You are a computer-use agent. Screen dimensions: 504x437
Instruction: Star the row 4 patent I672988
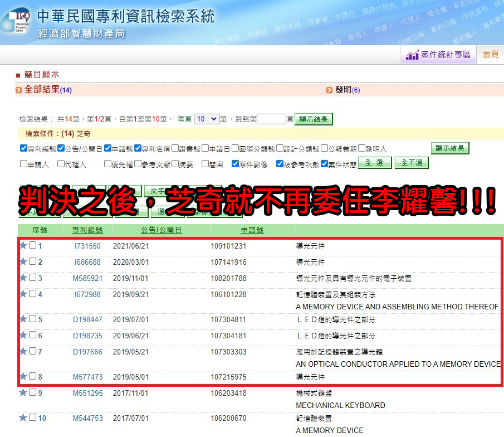tap(23, 294)
